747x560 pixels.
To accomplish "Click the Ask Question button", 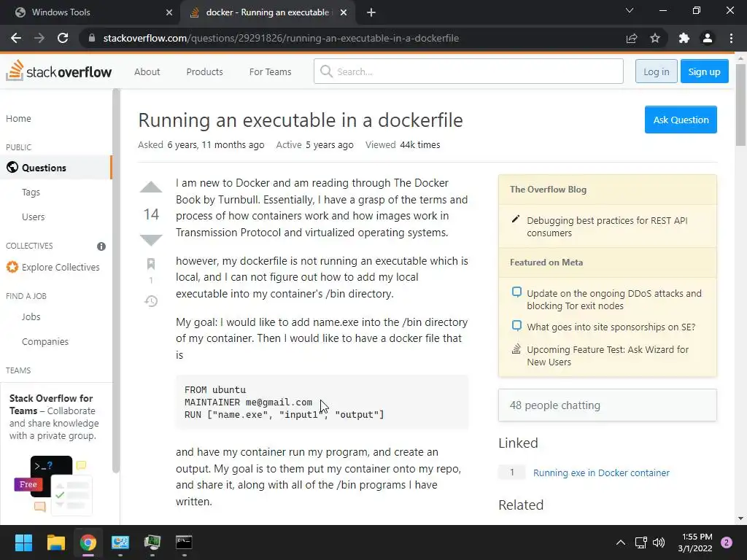I will [x=681, y=120].
